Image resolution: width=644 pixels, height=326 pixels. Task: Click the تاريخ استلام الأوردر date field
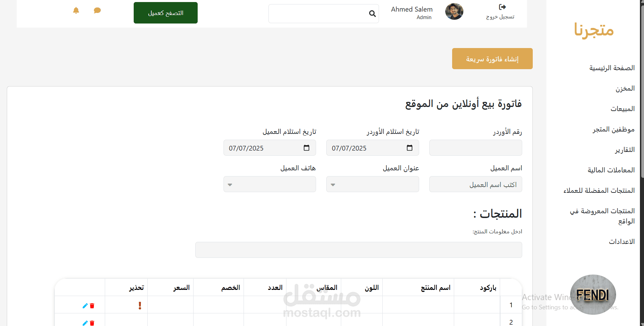[373, 148]
